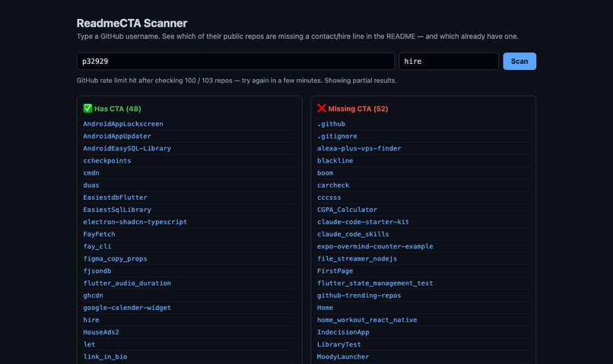Open the ghcdn repo link
This screenshot has width=613, height=364.
point(93,296)
